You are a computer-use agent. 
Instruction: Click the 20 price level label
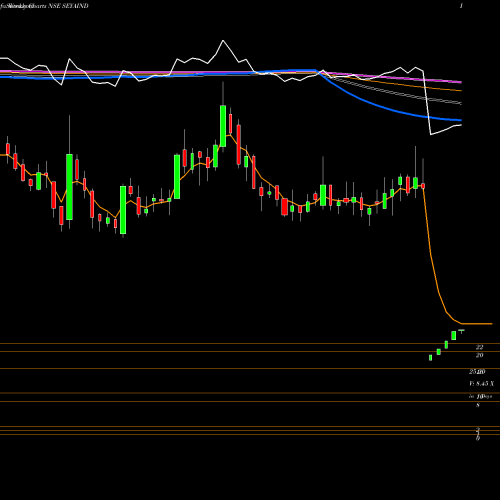pos(479,355)
